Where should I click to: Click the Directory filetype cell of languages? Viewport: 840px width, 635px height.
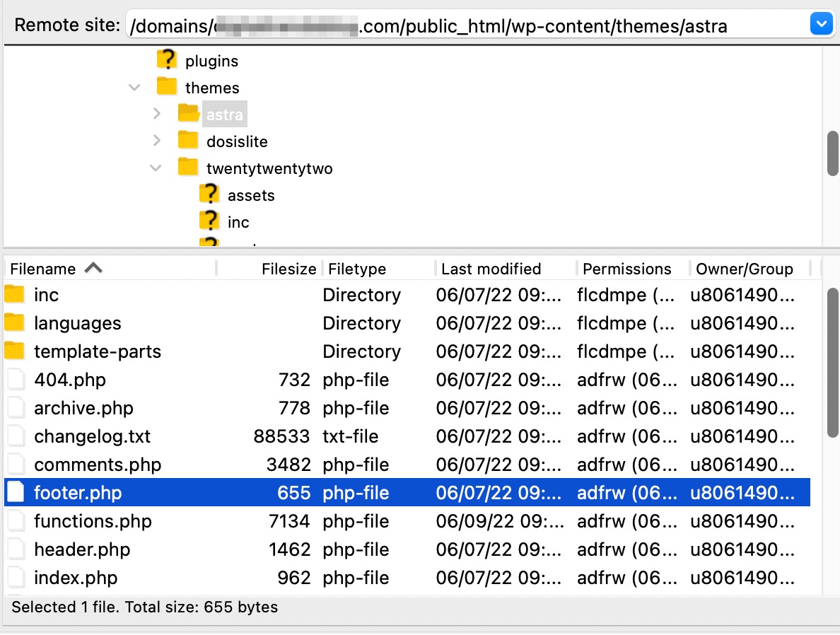pyautogui.click(x=361, y=324)
